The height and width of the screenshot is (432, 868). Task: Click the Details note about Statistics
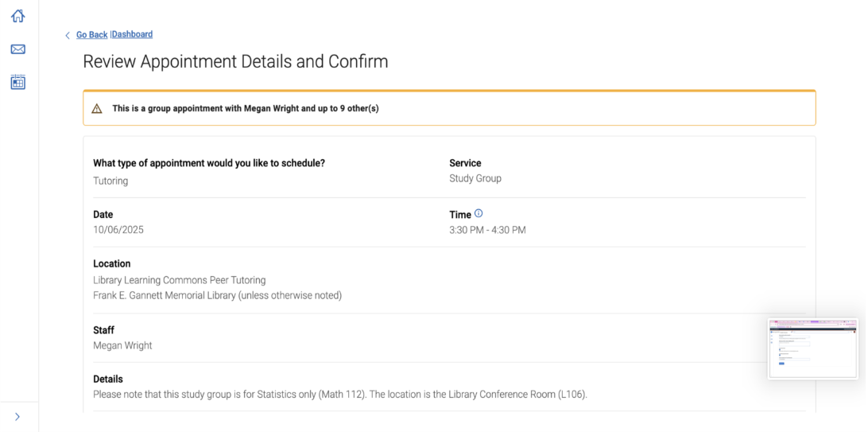tap(339, 394)
